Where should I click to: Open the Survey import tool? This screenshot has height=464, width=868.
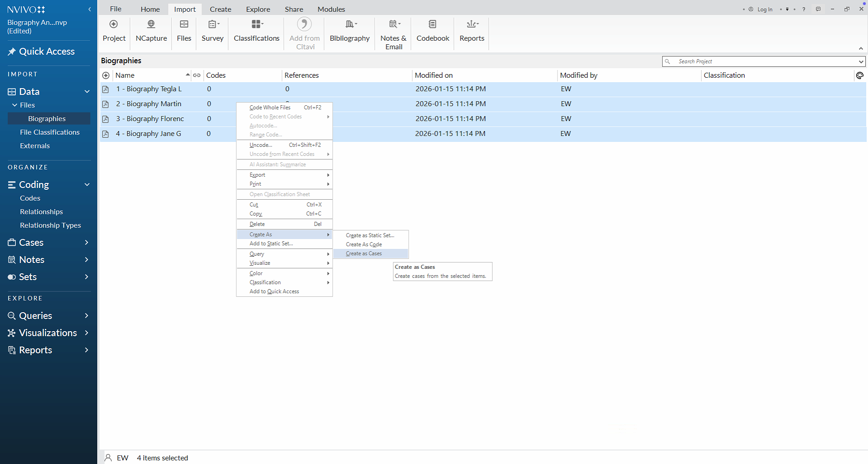(212, 25)
